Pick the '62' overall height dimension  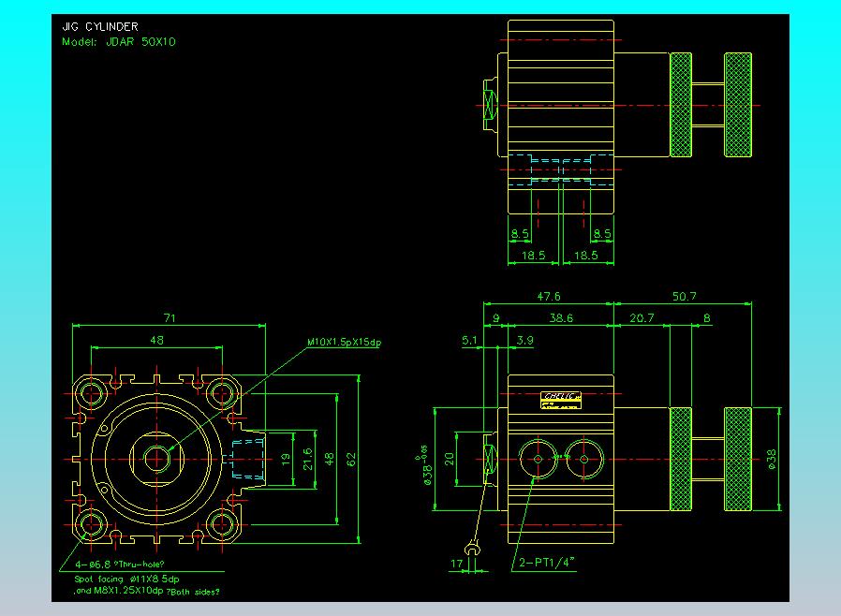pyautogui.click(x=351, y=460)
